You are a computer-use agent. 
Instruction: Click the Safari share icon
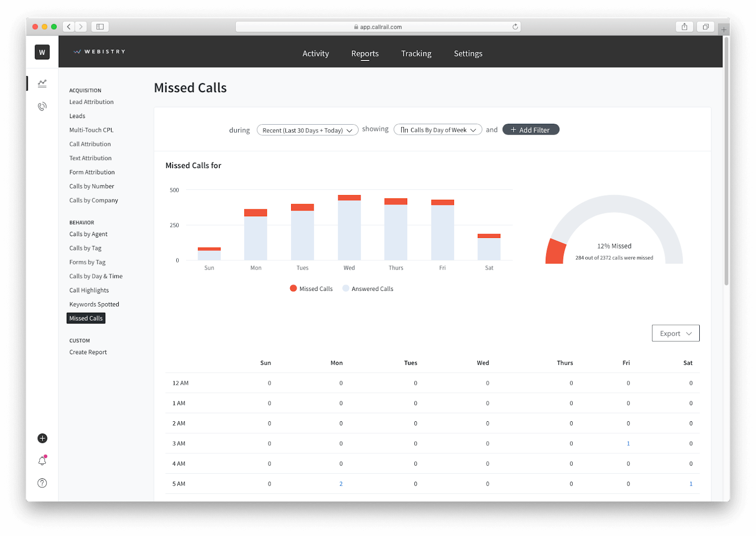tap(684, 27)
